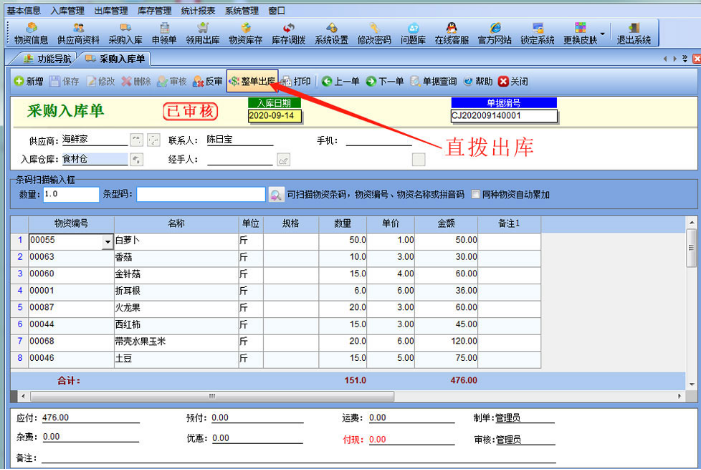Click the checkbox beside the 手机 field
Screen dimensions: 701x470
[418, 159]
